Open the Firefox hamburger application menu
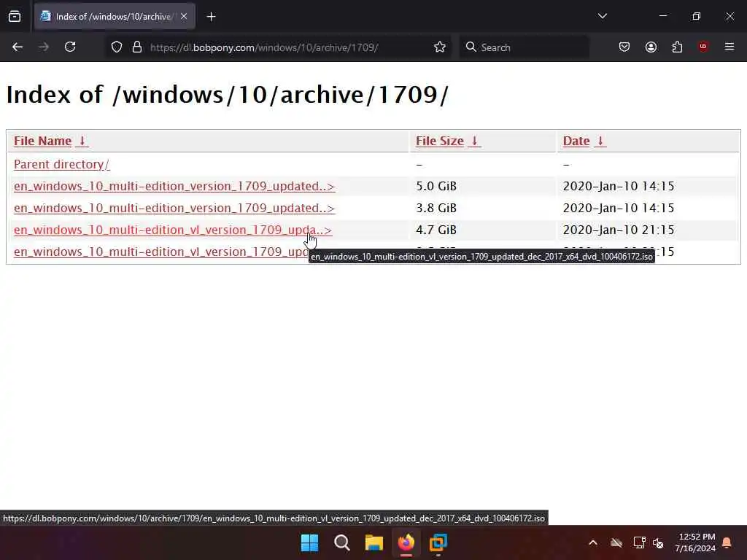This screenshot has height=560, width=747. coord(729,47)
